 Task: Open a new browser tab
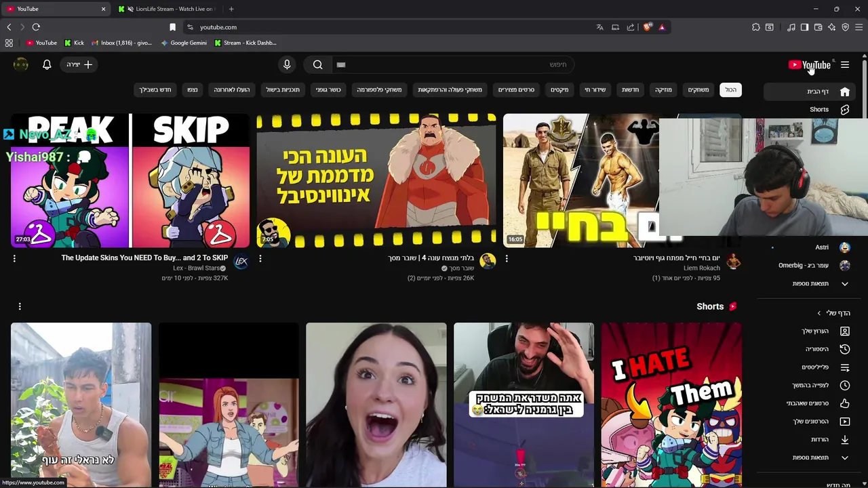231,9
